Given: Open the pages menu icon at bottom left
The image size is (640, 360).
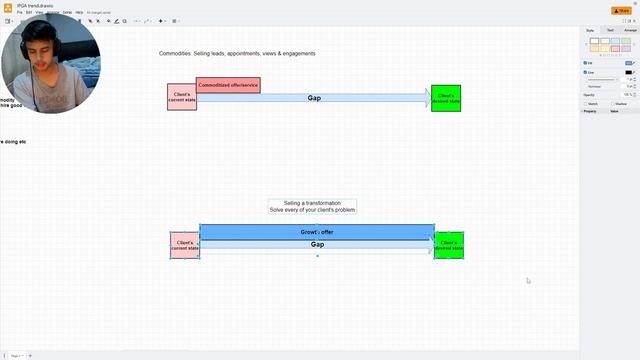Looking at the screenshot, I should tap(4, 356).
